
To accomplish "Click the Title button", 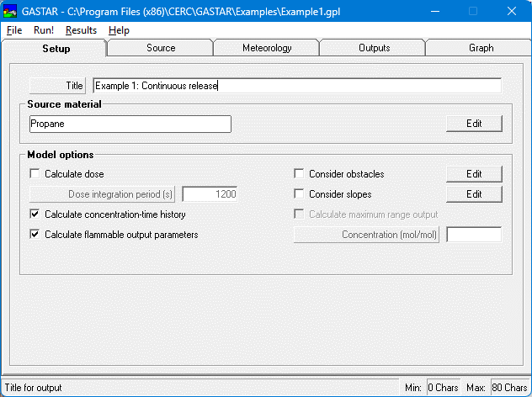I will click(57, 85).
